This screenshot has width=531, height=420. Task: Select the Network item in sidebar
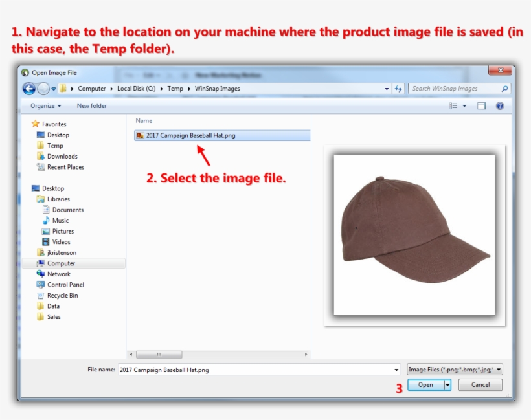pos(58,274)
